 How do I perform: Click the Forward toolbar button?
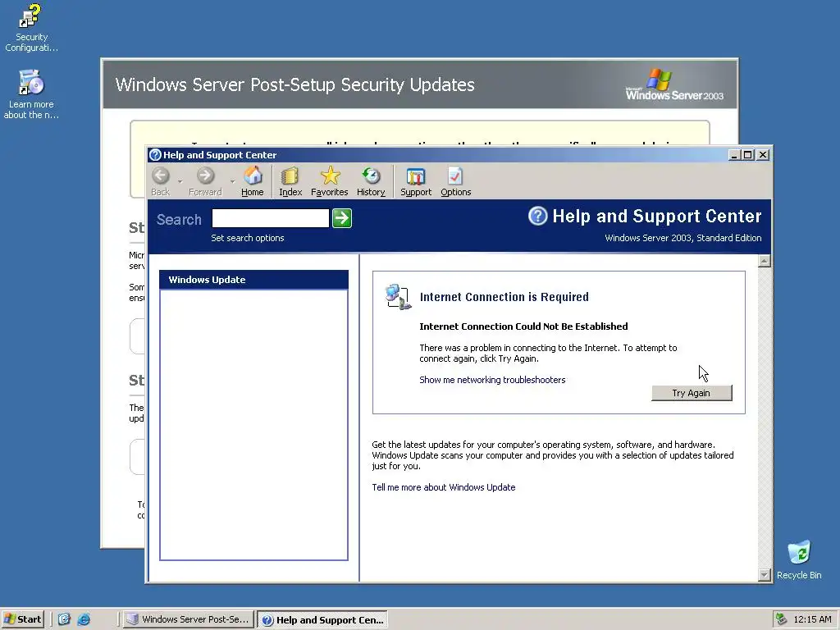pos(205,181)
